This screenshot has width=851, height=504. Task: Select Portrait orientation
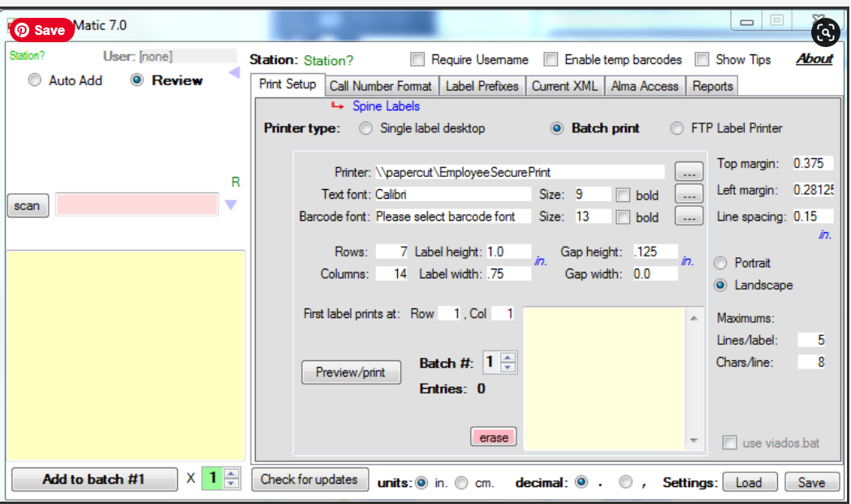[x=720, y=263]
